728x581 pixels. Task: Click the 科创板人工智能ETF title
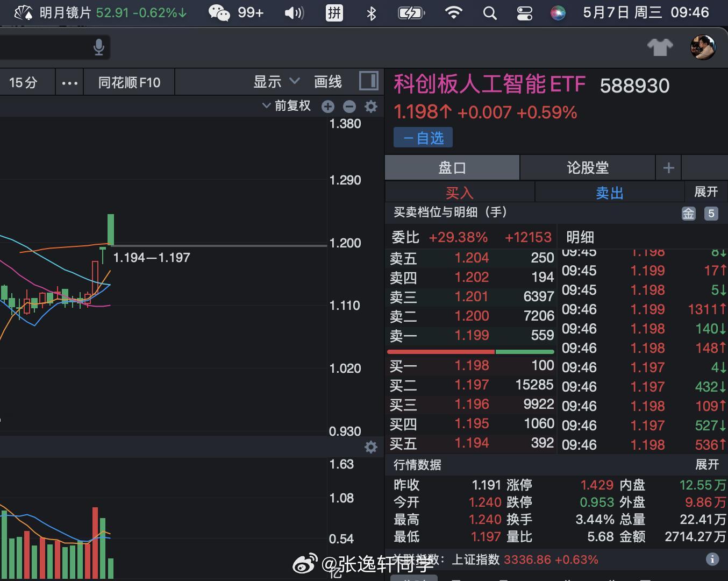tap(490, 84)
